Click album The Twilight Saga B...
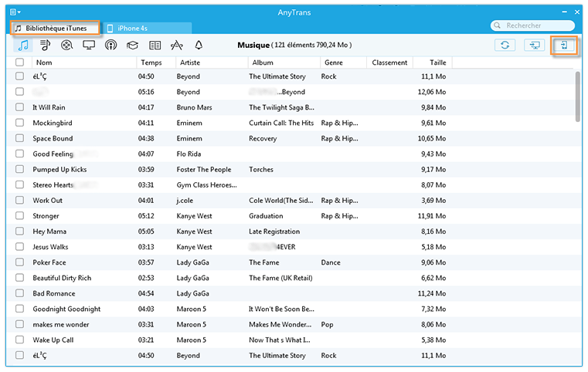The width and height of the screenshot is (588, 372). [x=281, y=107]
